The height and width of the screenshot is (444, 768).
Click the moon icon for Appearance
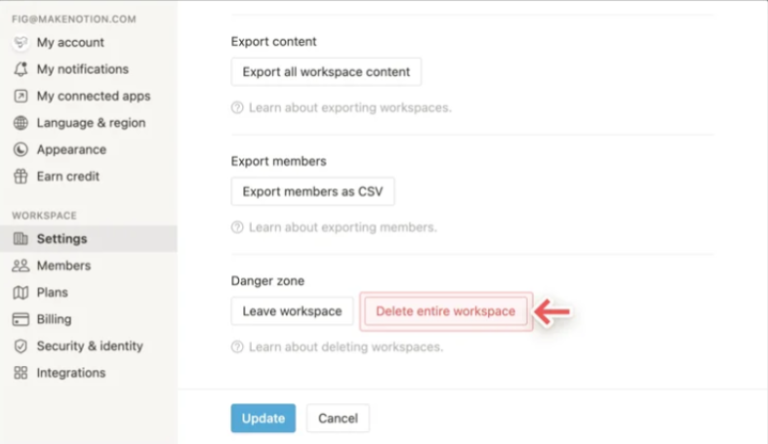[20, 150]
